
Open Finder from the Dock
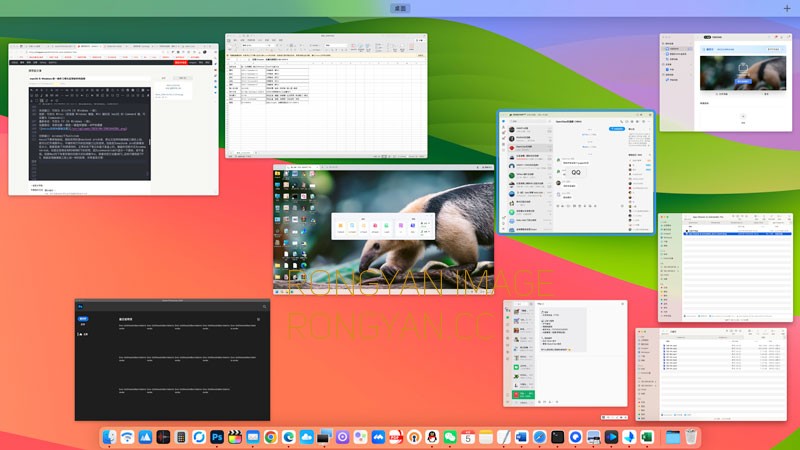pyautogui.click(x=109, y=437)
